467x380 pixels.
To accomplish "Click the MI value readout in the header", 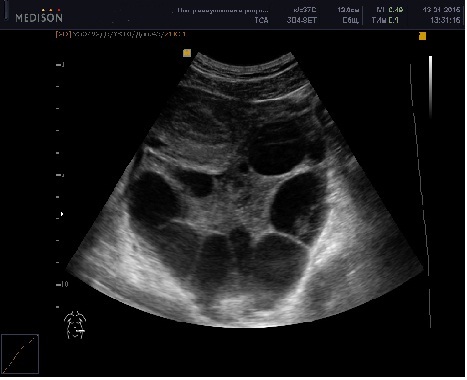I will pos(390,10).
